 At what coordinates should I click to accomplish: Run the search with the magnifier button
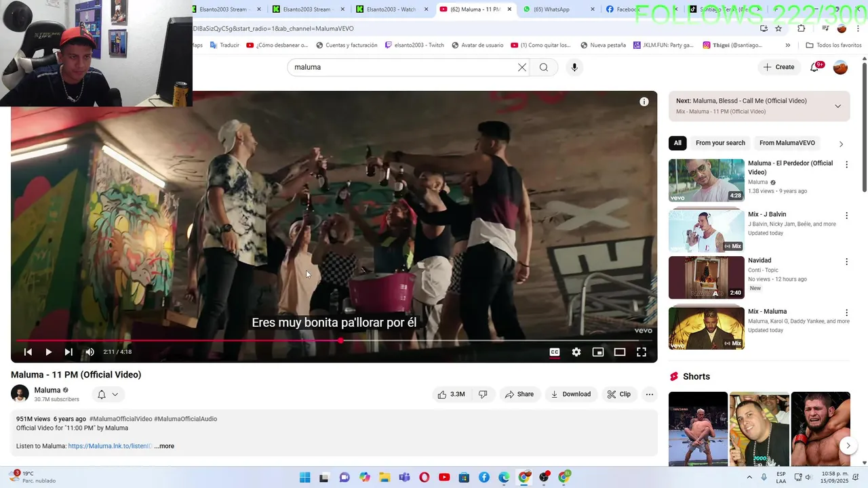[x=544, y=67]
